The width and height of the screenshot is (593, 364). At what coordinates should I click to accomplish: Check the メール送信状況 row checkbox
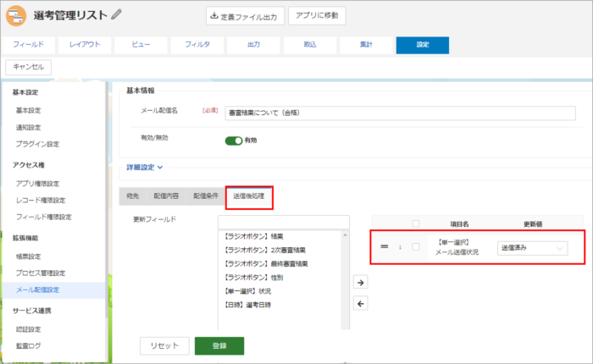coord(416,247)
